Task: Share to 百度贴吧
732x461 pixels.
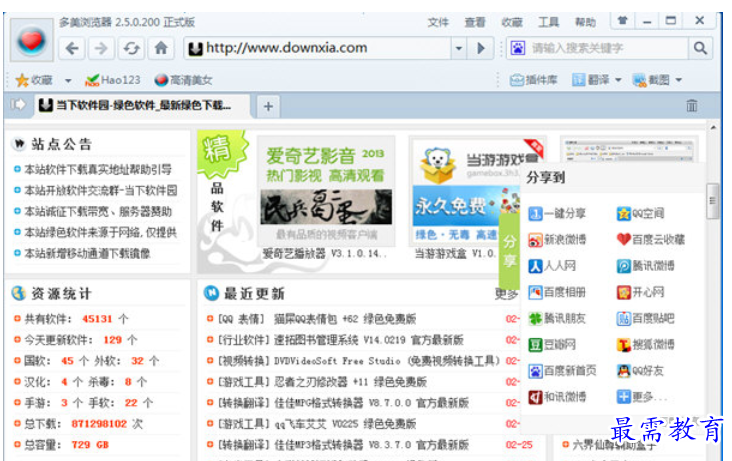Action: tap(645, 319)
